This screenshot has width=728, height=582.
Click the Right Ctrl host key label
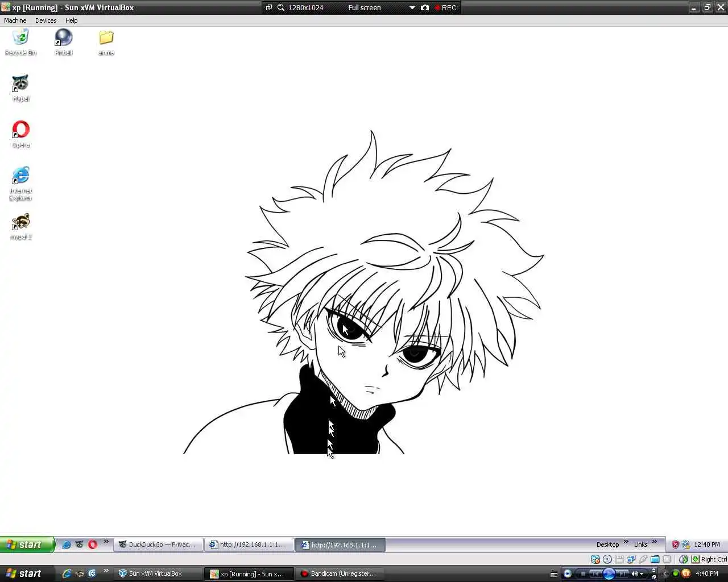pos(714,559)
